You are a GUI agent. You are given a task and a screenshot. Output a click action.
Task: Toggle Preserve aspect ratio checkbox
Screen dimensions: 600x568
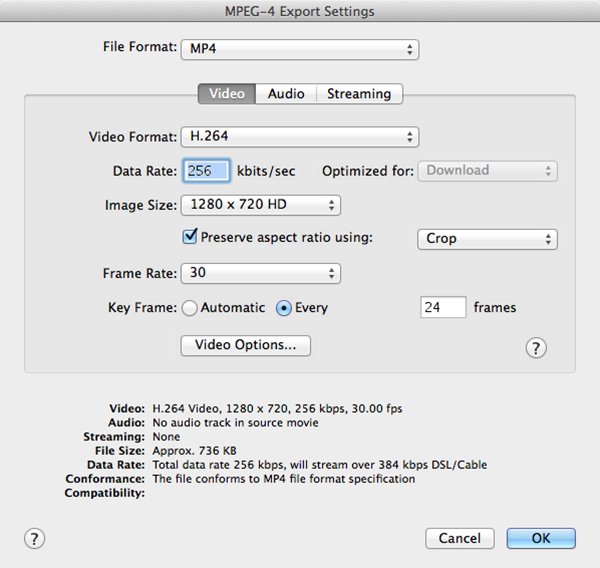pyautogui.click(x=190, y=238)
